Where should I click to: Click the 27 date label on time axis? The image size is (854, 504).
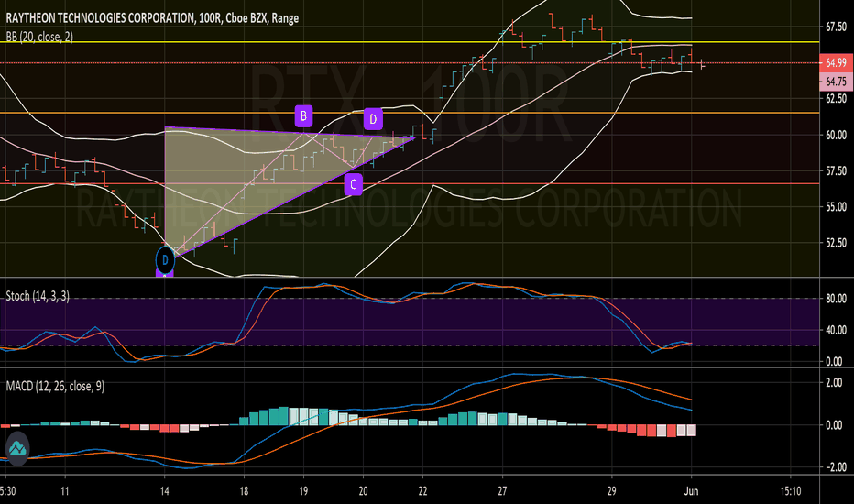[502, 491]
